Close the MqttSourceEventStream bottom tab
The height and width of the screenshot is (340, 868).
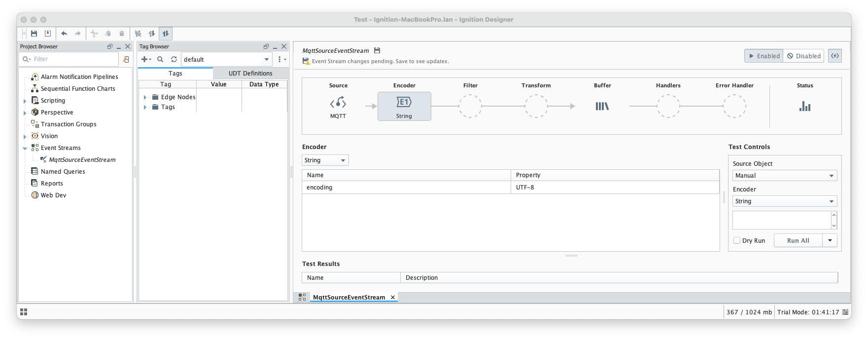393,298
